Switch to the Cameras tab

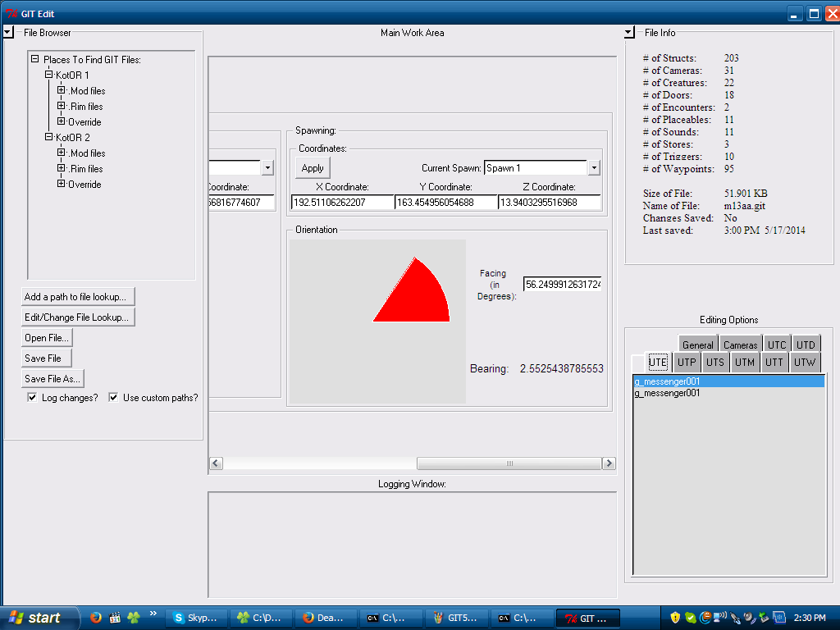click(741, 345)
